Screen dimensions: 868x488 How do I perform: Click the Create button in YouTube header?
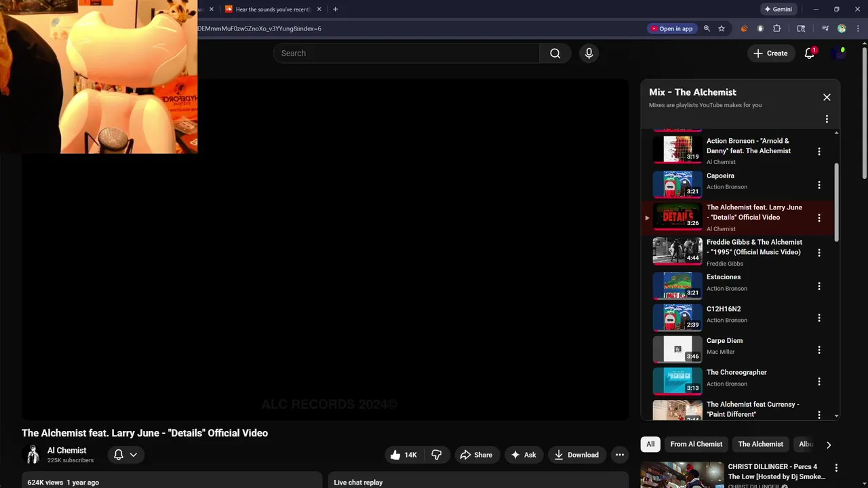click(x=770, y=53)
